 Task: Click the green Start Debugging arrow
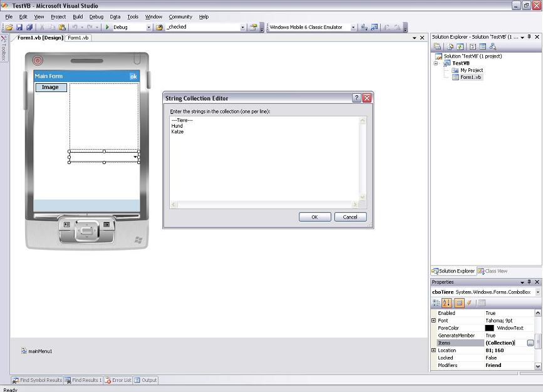pos(107,27)
